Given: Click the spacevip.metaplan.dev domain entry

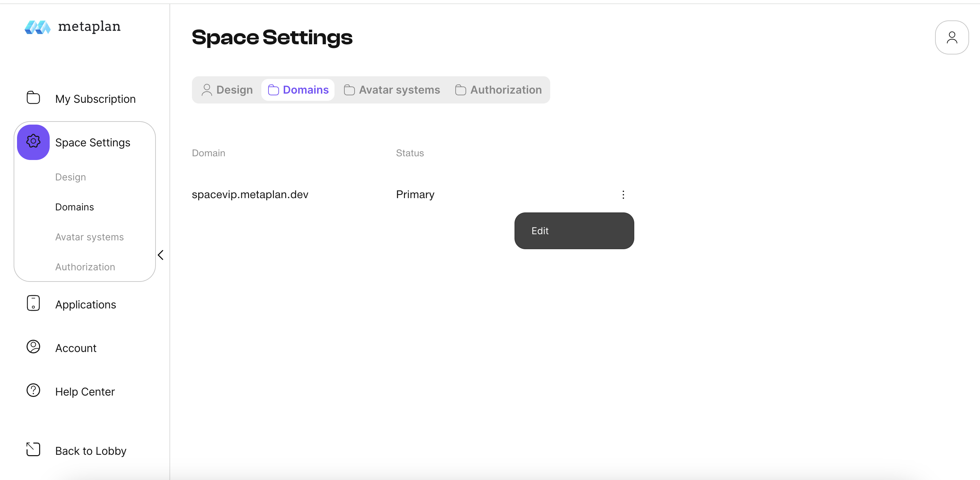Looking at the screenshot, I should 250,194.
